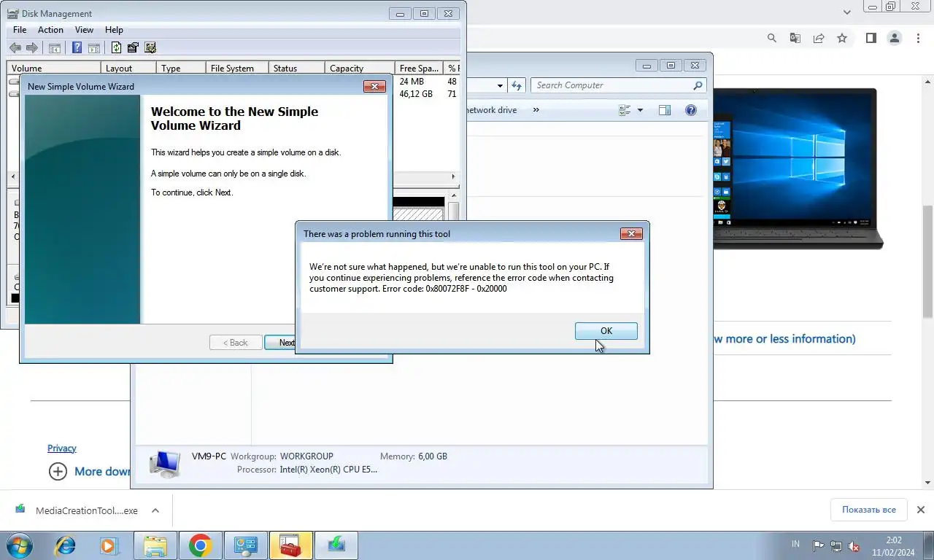Screen dimensions: 934x560
Task: Open the Help menu in Disk Management
Action: (114, 30)
